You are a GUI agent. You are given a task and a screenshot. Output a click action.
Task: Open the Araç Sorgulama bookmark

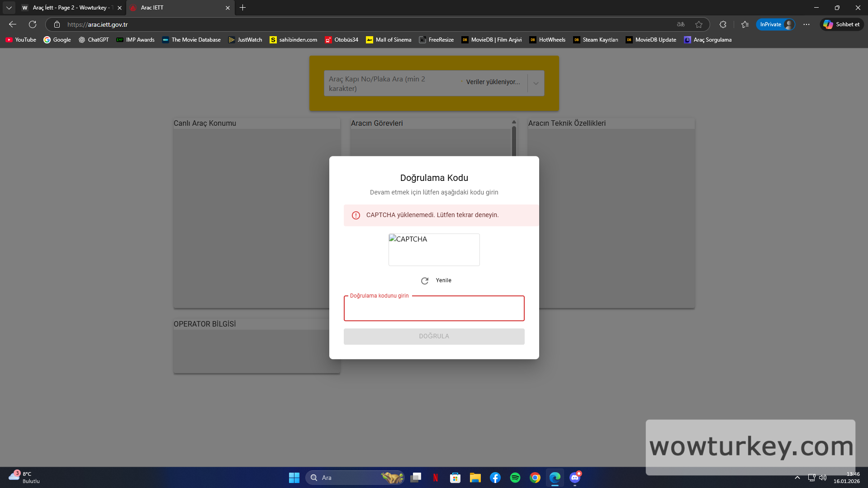tap(708, 40)
